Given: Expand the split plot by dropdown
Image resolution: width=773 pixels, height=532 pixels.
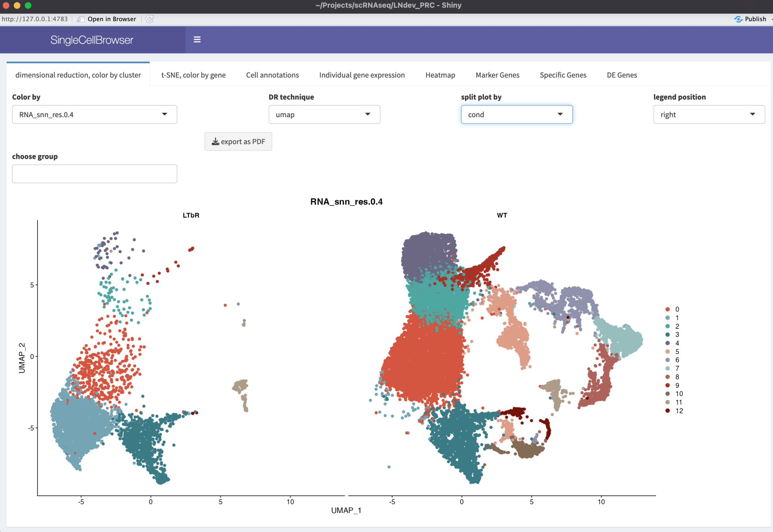Looking at the screenshot, I should click(x=517, y=114).
